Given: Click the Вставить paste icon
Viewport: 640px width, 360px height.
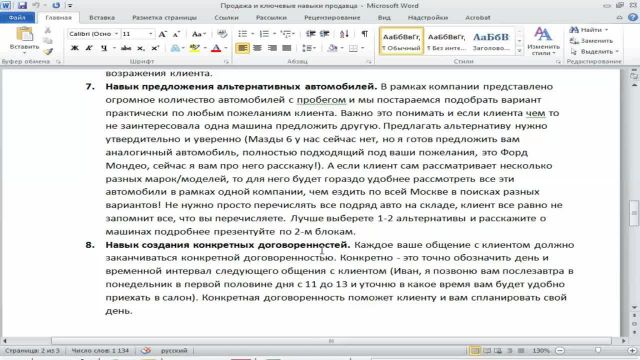Looking at the screenshot, I should tap(24, 35).
